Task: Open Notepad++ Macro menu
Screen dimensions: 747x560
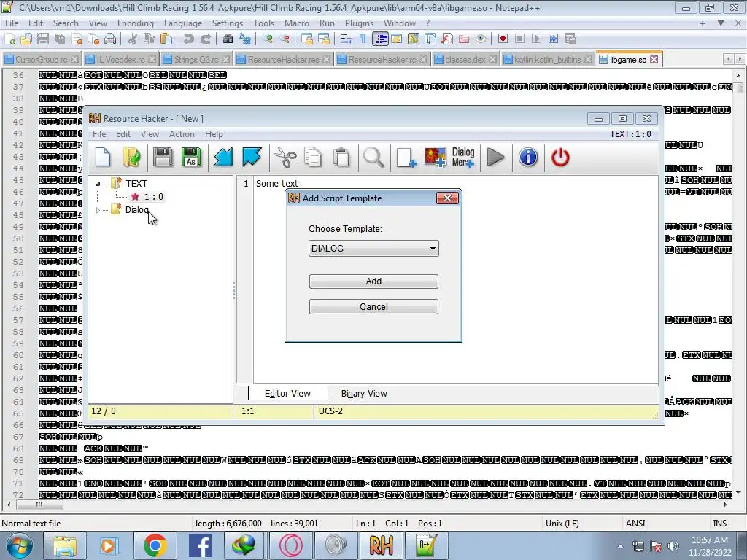Action: [297, 23]
